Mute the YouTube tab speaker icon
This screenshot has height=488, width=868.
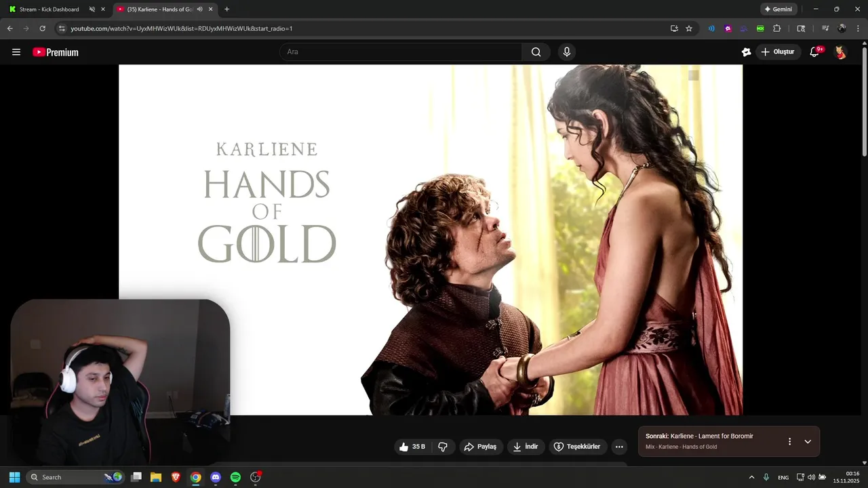click(x=199, y=9)
